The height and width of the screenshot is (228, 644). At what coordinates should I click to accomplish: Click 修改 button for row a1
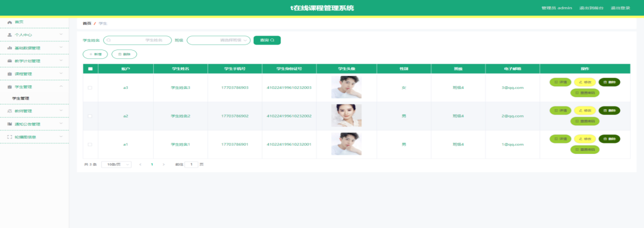[585, 139]
